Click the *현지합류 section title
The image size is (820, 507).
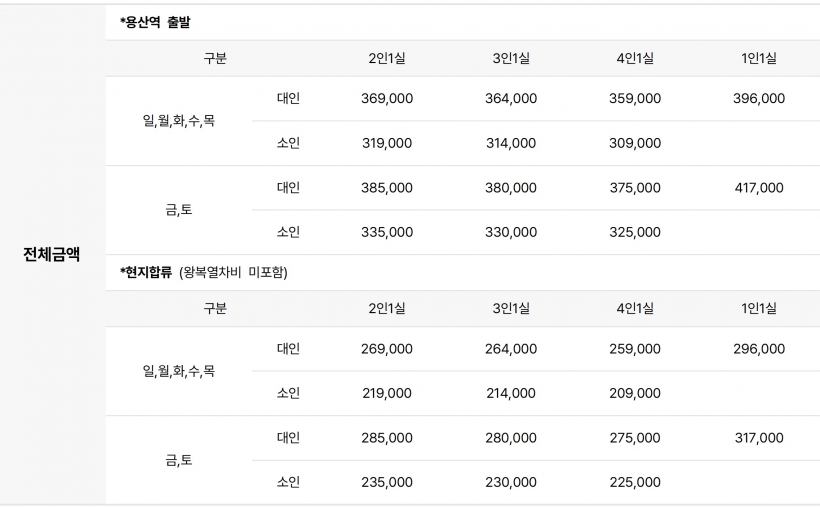pyautogui.click(x=146, y=272)
